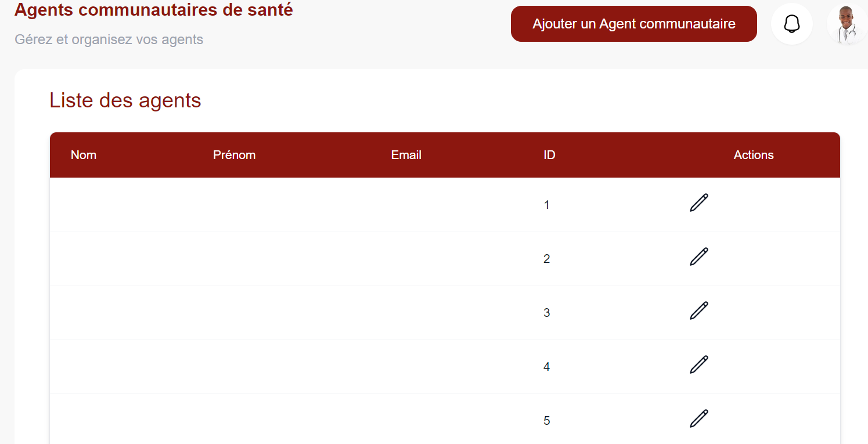Select the row with ID 3
868x444 pixels.
click(546, 313)
